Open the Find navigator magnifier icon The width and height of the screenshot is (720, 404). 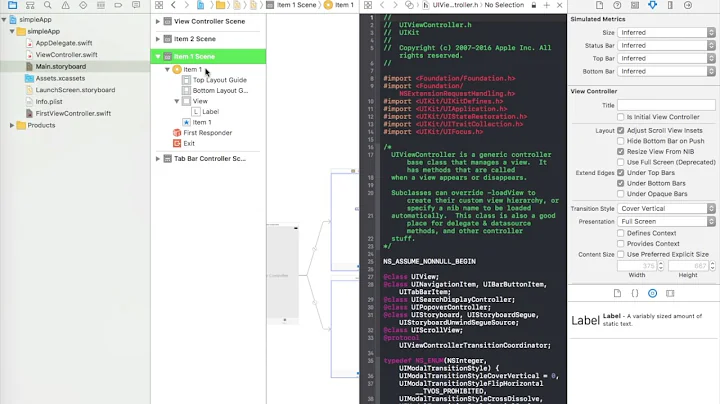tap(48, 5)
